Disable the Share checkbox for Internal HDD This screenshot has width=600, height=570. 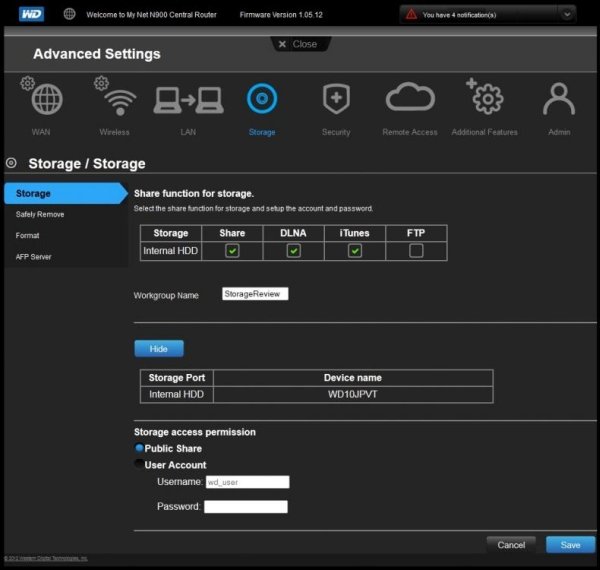(232, 251)
